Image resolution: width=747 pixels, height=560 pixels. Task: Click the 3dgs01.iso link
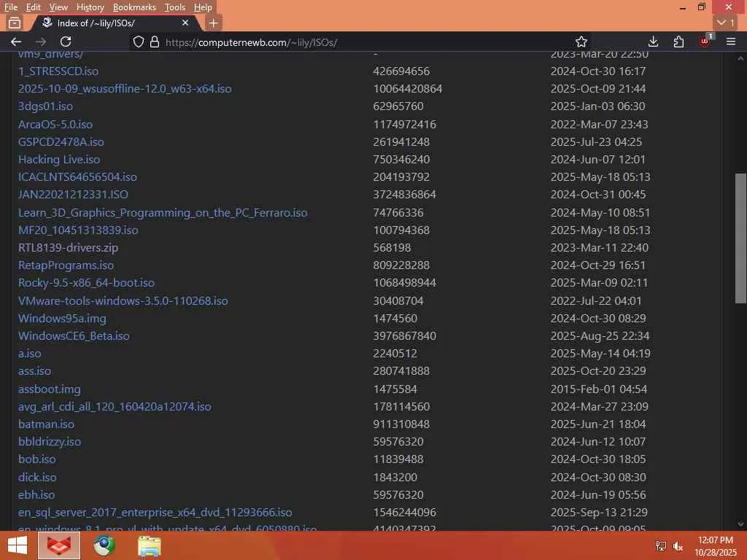click(x=45, y=106)
